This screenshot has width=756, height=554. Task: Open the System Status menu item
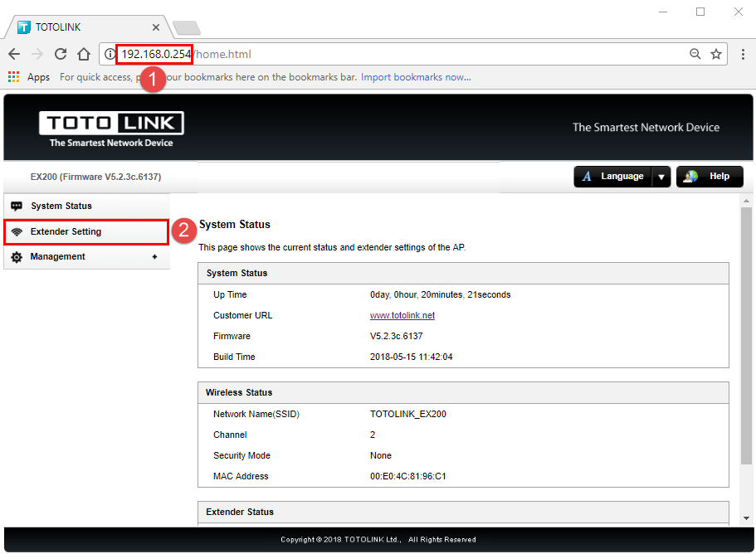click(87, 206)
